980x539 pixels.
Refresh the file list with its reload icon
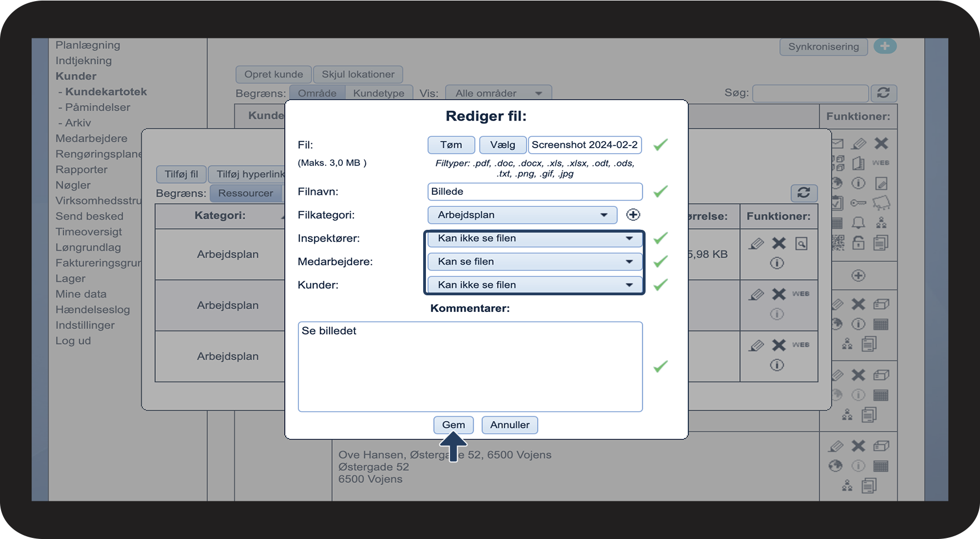[x=804, y=193]
